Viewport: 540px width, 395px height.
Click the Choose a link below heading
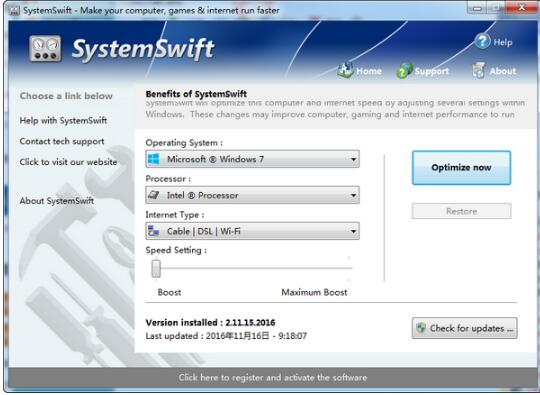pos(66,96)
